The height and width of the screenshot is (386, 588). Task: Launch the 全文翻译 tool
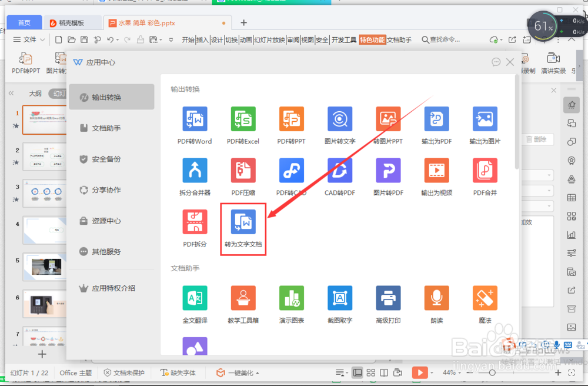pos(195,304)
